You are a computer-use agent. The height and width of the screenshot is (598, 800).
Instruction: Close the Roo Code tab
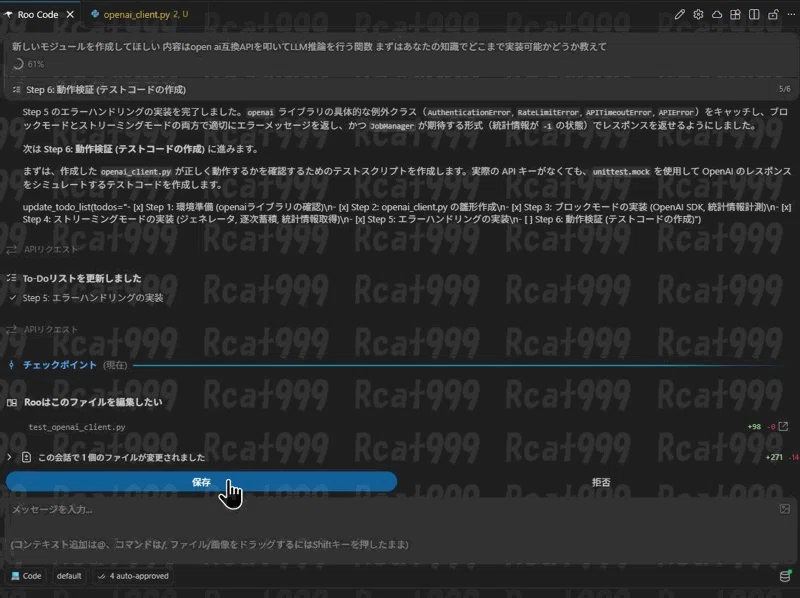(70, 14)
